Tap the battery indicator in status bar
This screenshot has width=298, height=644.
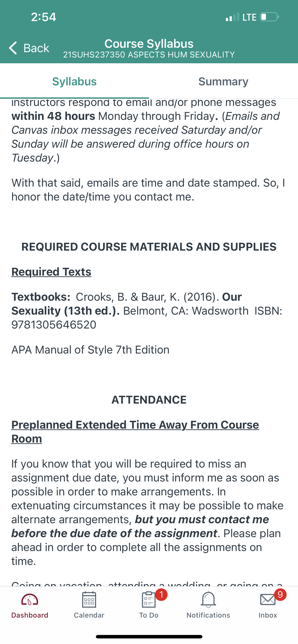(x=269, y=17)
